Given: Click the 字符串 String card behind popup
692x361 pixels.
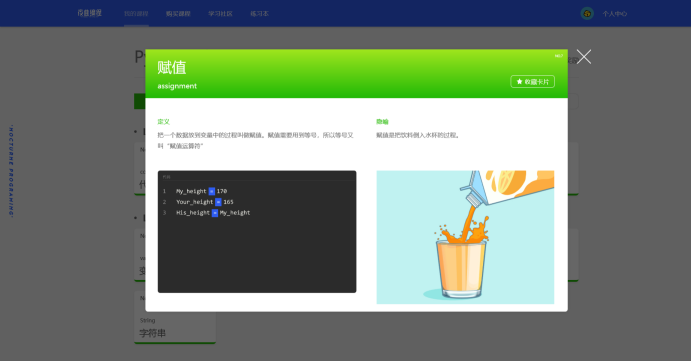Looking at the screenshot, I should (175, 317).
